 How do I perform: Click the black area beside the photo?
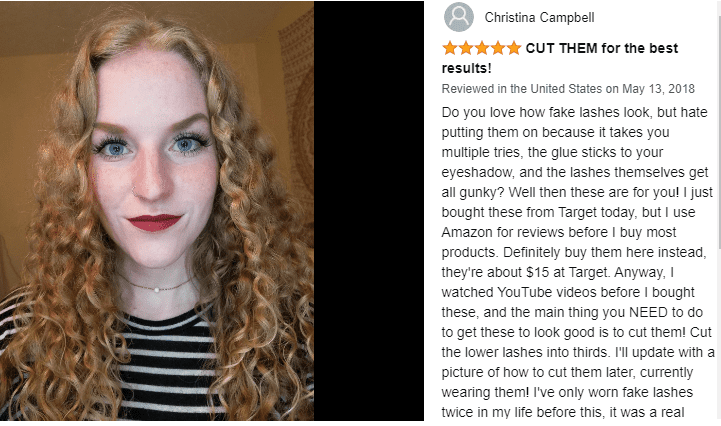(x=369, y=211)
